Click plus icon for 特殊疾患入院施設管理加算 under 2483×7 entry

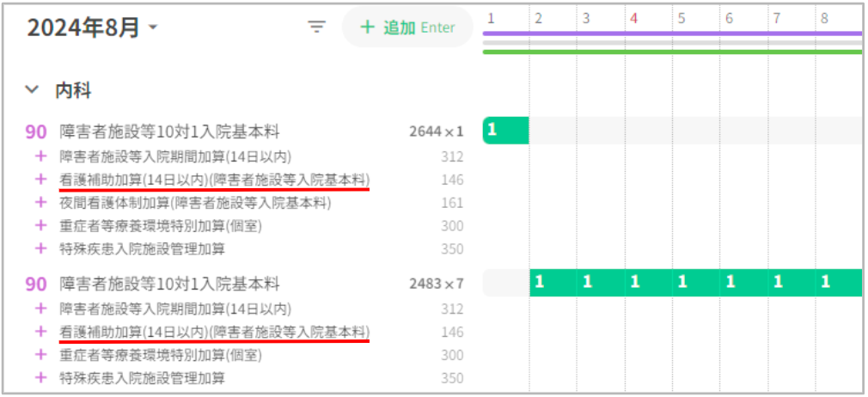(39, 377)
